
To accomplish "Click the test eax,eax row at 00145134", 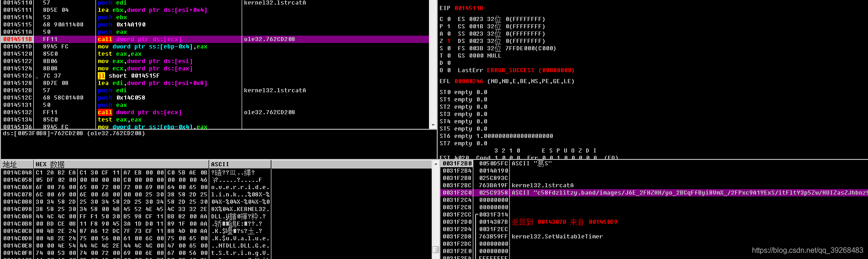I will coord(215,120).
